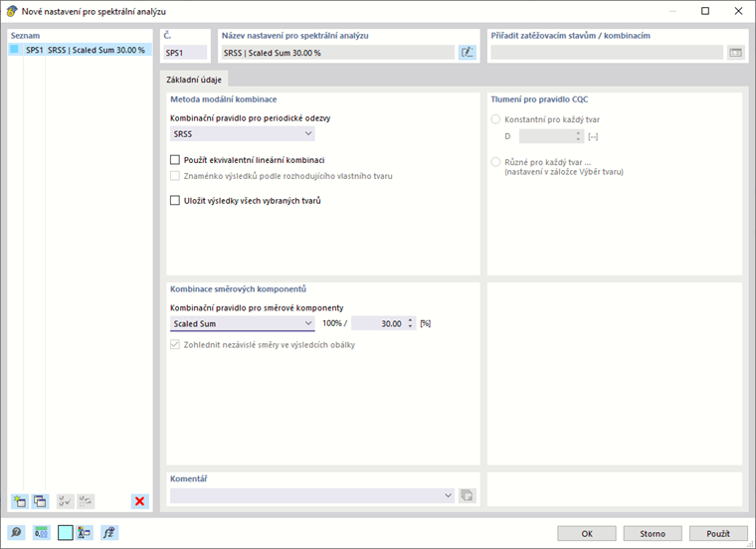Click the blue color swatch of SPS1 row

pyautogui.click(x=15, y=49)
